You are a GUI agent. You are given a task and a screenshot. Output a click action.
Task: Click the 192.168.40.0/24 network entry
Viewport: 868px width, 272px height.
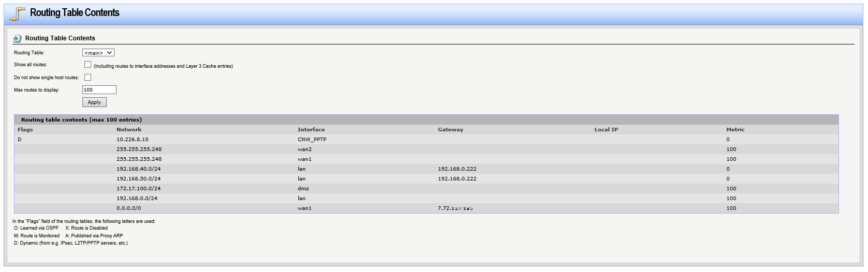pos(138,169)
